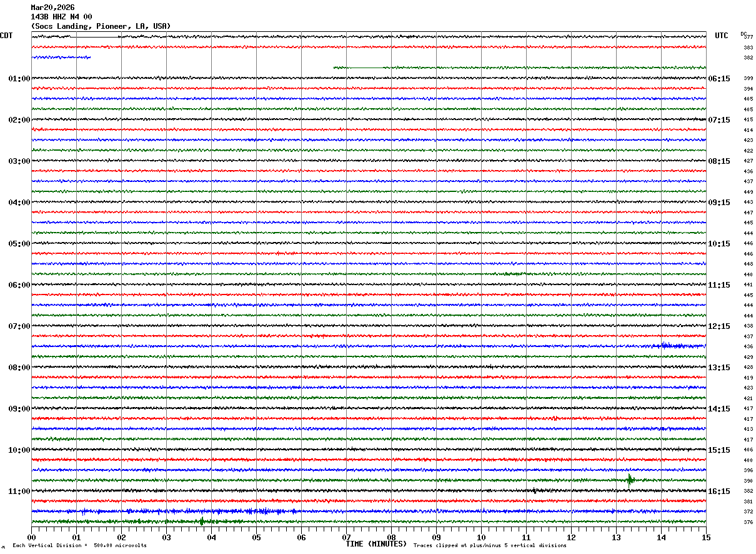Click the vertical division 500.00 microvolts note
This screenshot has width=756, height=554.
[x=79, y=546]
